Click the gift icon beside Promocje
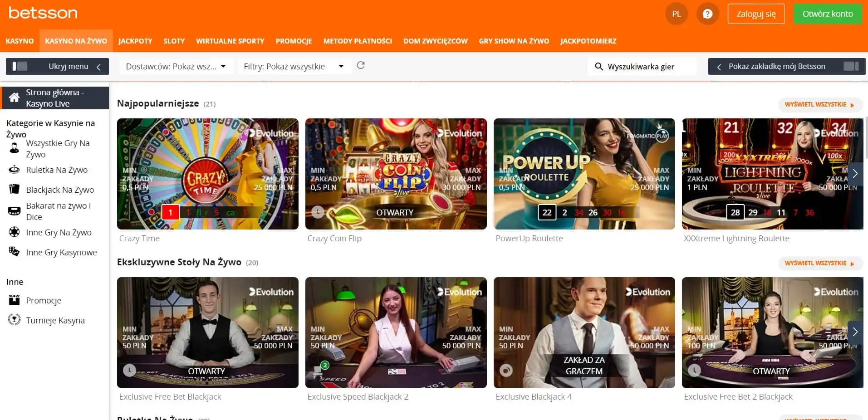This screenshot has height=420, width=868. point(14,300)
